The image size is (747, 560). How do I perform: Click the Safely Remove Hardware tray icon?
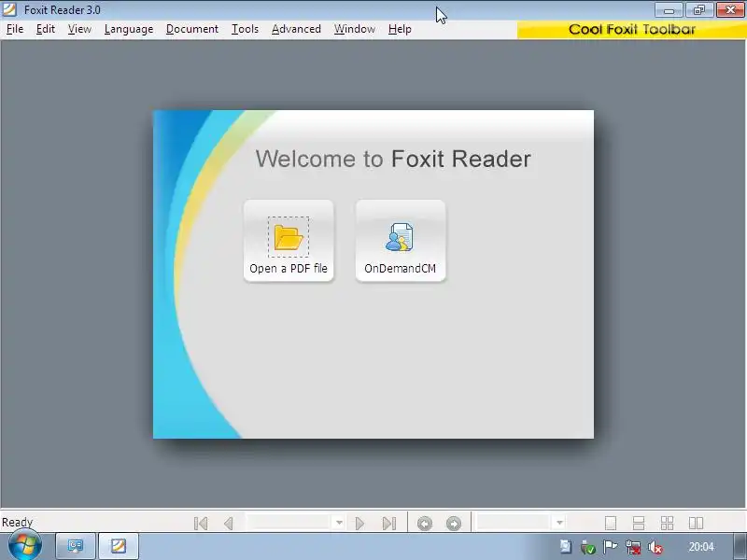coord(588,547)
